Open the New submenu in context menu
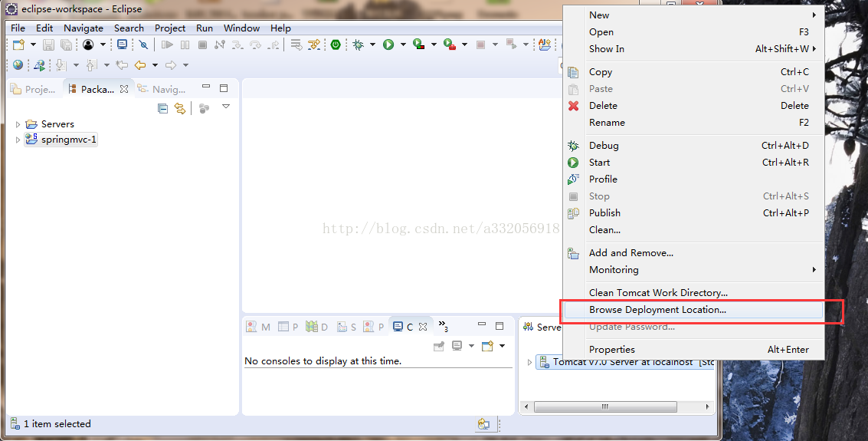Image resolution: width=868 pixels, height=441 pixels. [693, 15]
